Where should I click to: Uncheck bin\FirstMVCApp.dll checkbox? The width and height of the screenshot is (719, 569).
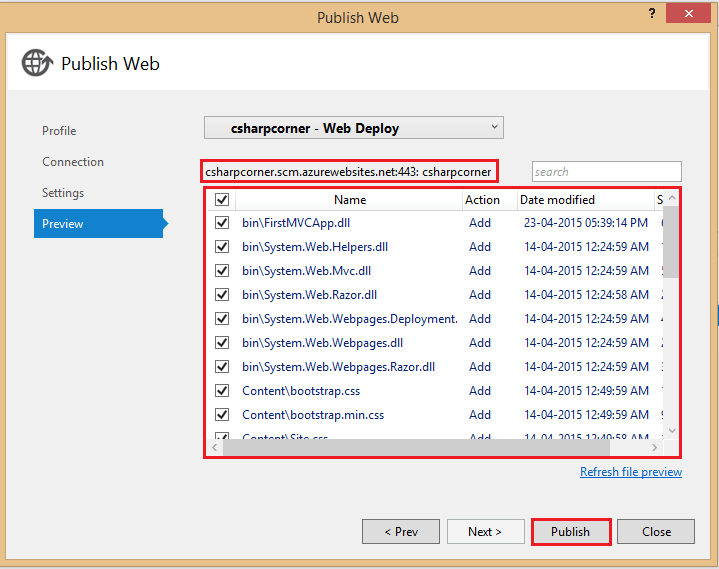[222, 223]
